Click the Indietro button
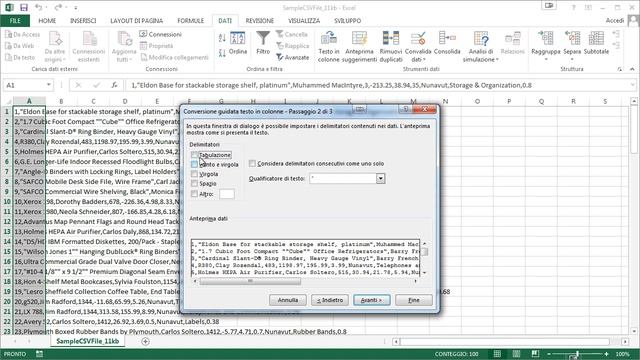The image size is (640, 360). click(x=330, y=300)
